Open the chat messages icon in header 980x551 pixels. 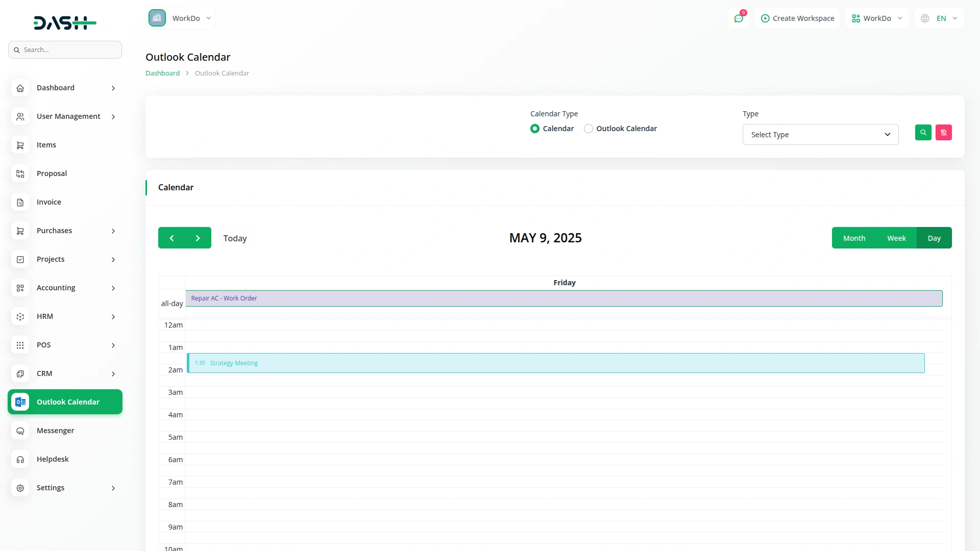pos(739,18)
